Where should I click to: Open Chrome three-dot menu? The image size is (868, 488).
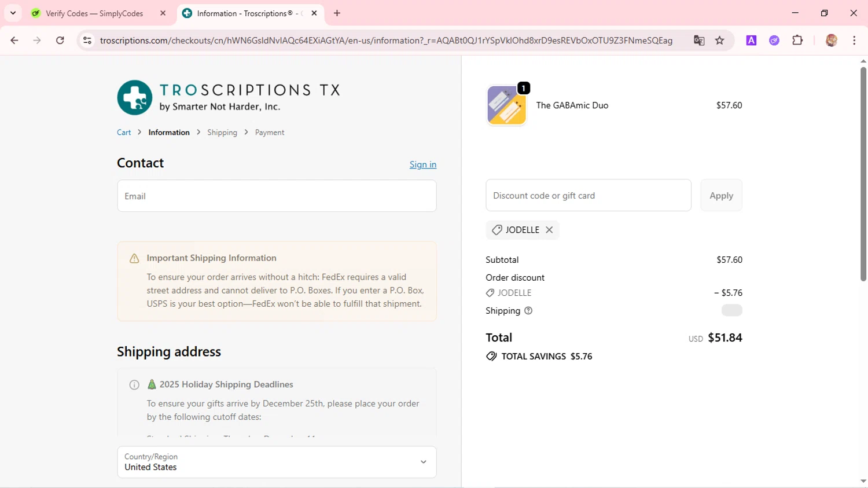coord(854,41)
